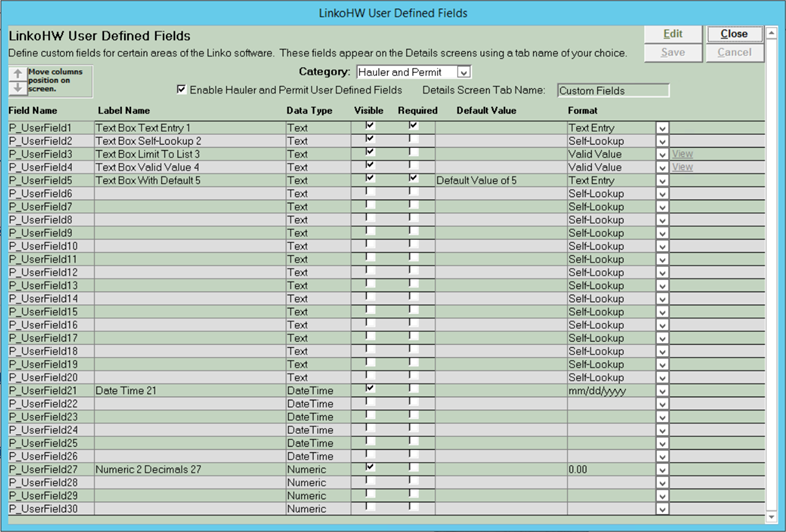The width and height of the screenshot is (786, 532).
Task: Click the scrollbar up arrow
Action: tap(771, 33)
